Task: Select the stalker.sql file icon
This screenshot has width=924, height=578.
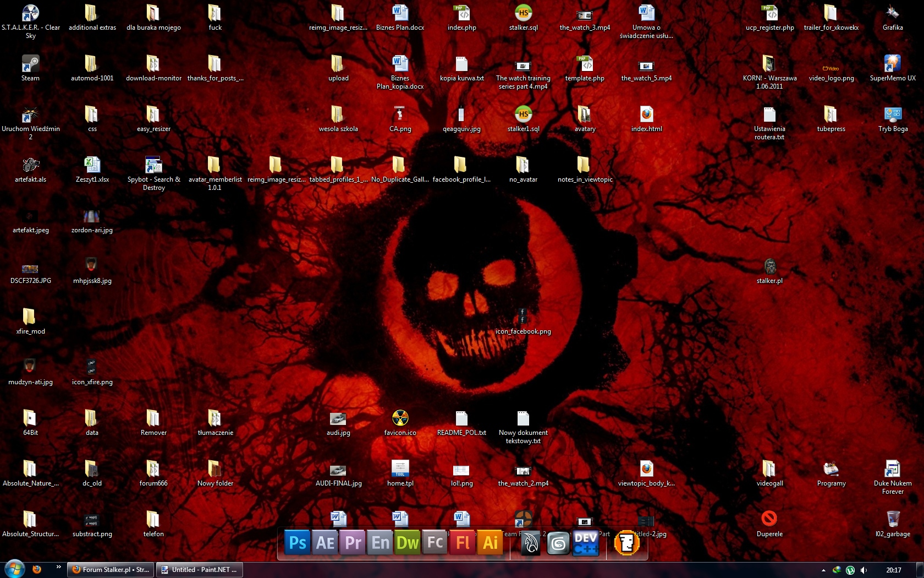Action: (x=524, y=17)
